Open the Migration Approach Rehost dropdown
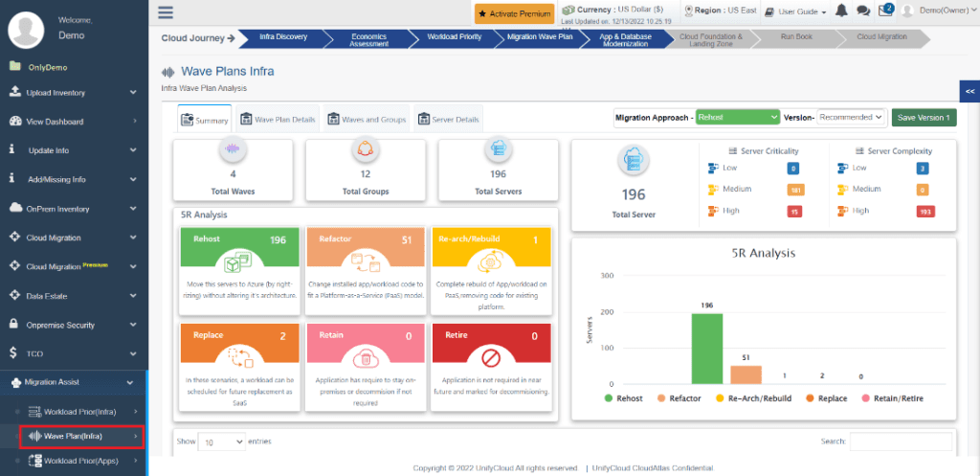 pos(738,117)
